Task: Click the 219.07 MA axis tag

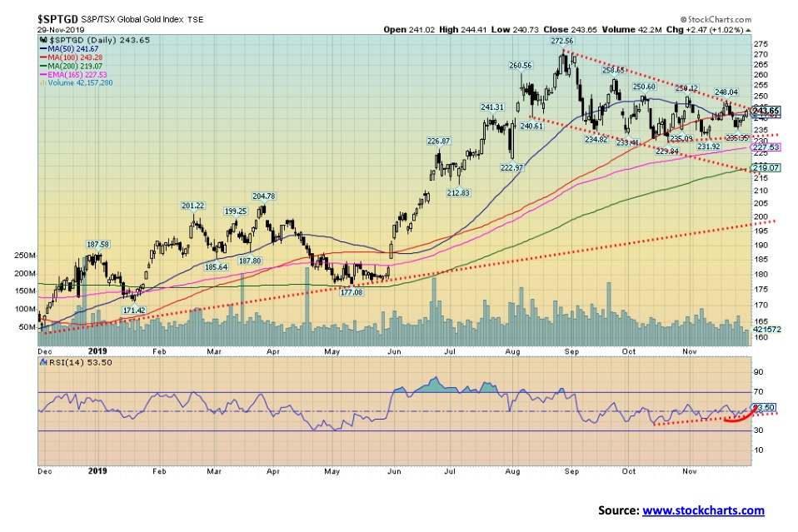Action: point(766,167)
